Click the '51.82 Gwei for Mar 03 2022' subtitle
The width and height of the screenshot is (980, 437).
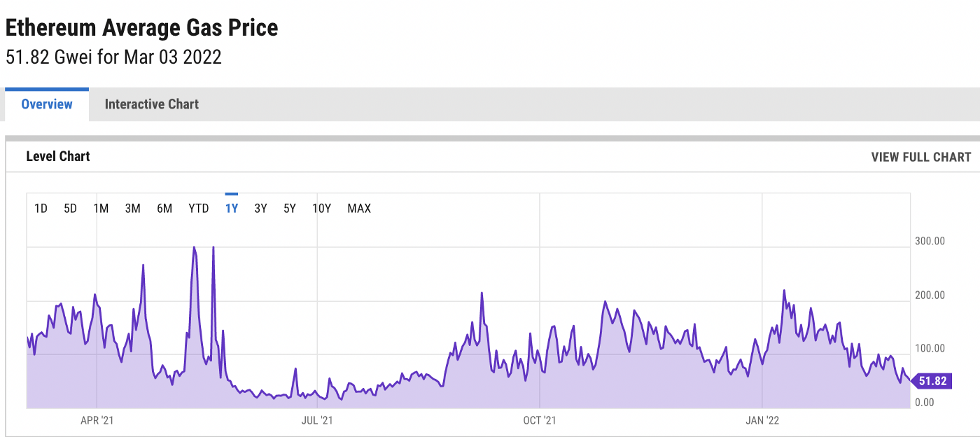(113, 57)
